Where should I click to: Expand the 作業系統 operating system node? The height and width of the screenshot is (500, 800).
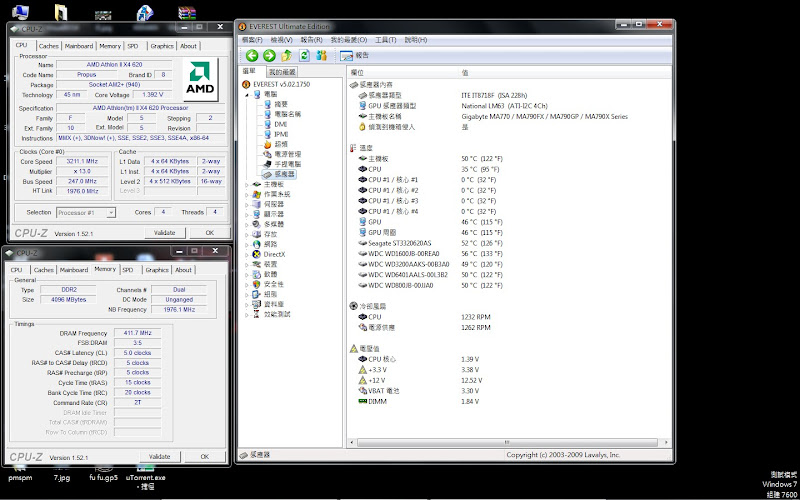247,194
